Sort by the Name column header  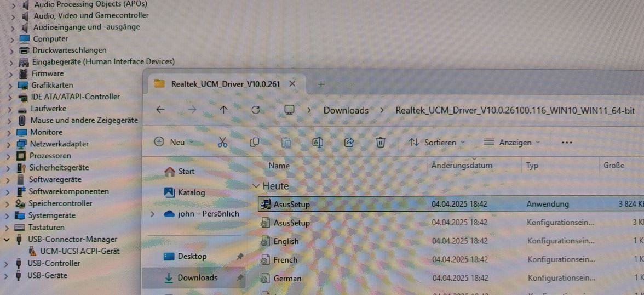pos(279,166)
